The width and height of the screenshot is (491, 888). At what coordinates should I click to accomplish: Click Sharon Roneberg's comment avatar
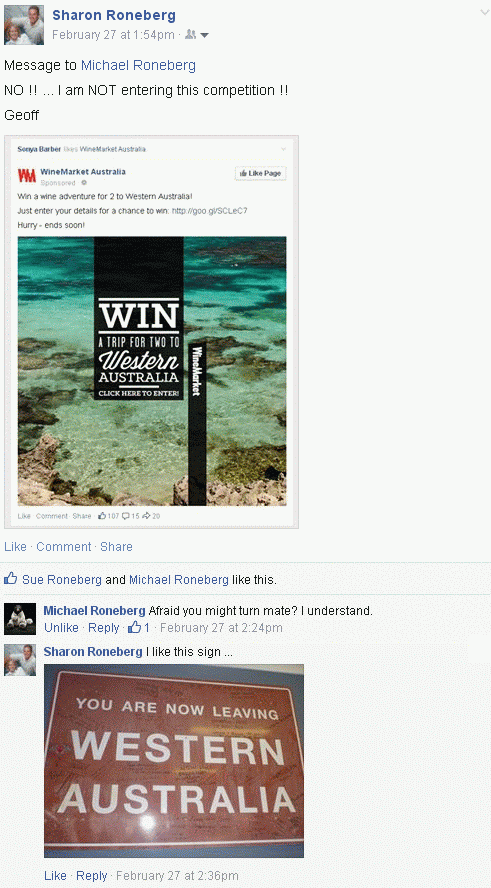20,660
